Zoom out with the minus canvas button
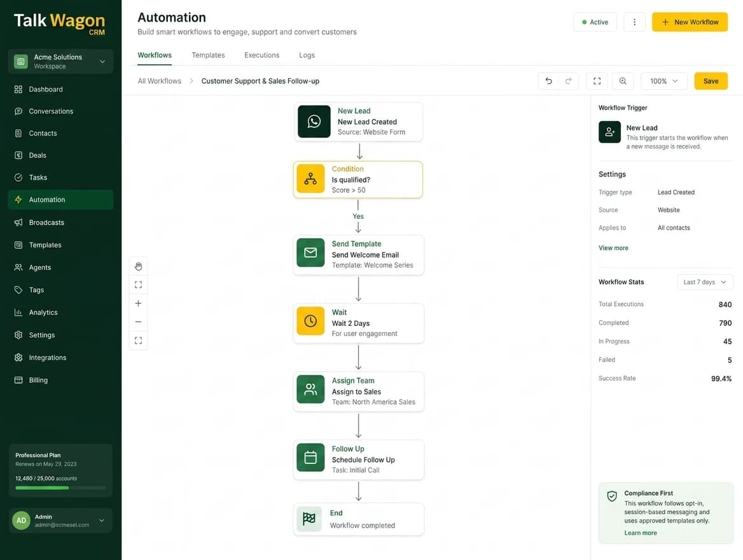The image size is (743, 560). click(139, 322)
